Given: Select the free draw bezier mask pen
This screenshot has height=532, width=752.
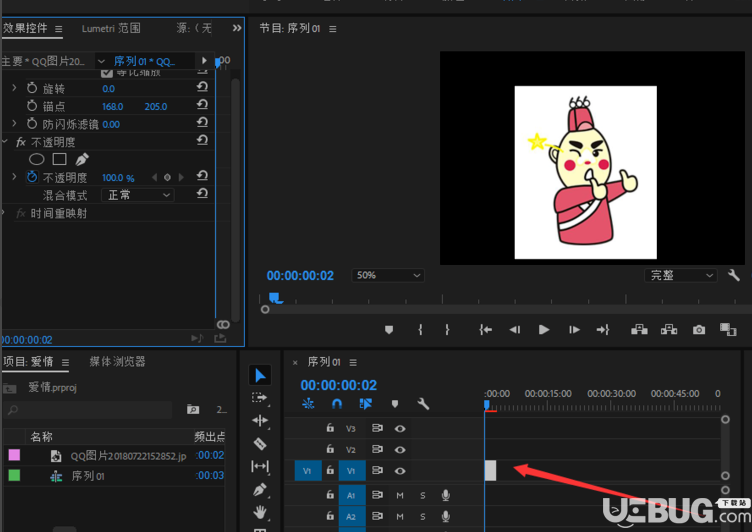Looking at the screenshot, I should pos(82,159).
